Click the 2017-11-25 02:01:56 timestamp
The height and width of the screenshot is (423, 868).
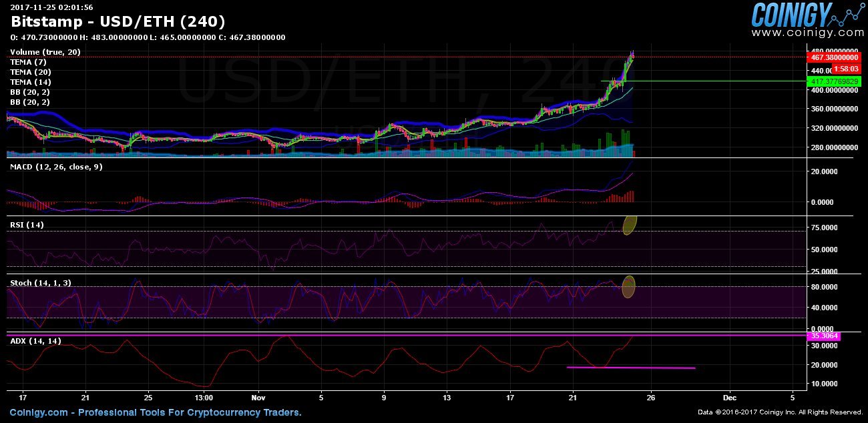click(51, 7)
